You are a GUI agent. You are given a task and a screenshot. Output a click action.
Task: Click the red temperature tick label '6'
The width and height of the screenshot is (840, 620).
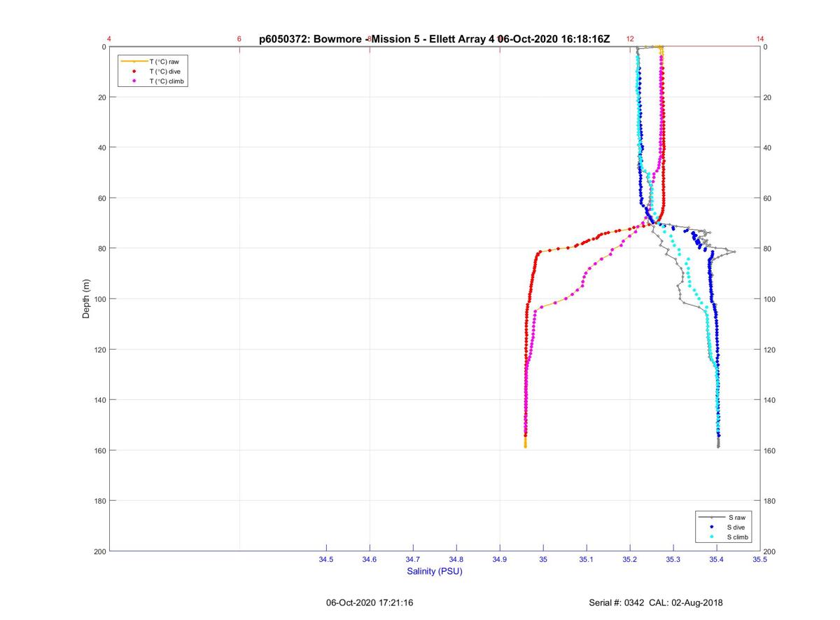click(x=239, y=39)
